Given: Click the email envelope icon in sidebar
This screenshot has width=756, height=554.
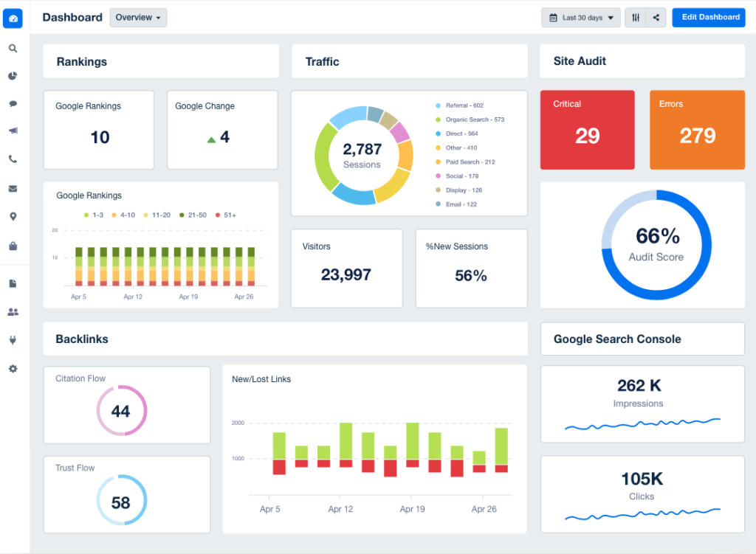Looking at the screenshot, I should 13,188.
